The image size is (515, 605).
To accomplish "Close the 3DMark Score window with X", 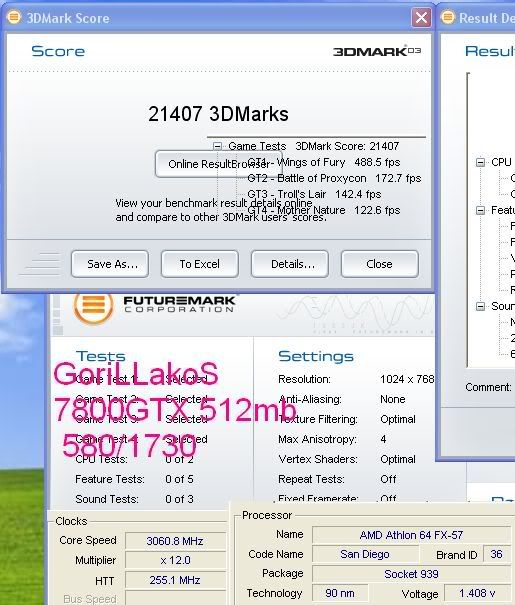I will point(421,18).
